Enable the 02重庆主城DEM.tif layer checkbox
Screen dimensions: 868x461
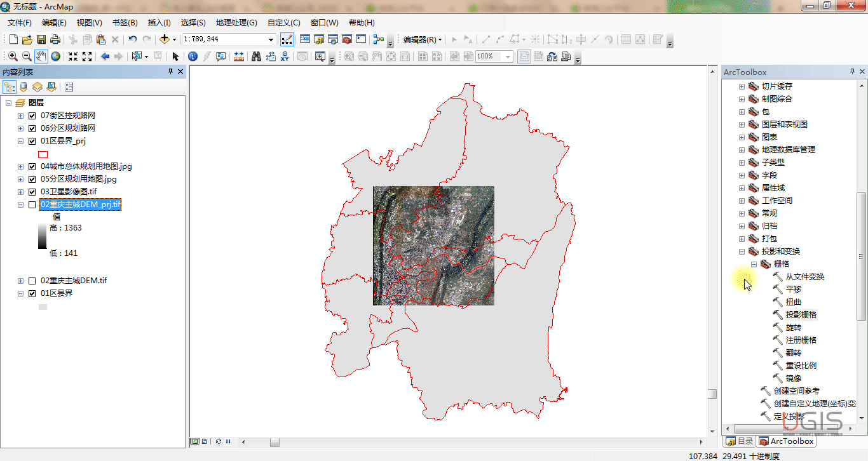pos(32,281)
